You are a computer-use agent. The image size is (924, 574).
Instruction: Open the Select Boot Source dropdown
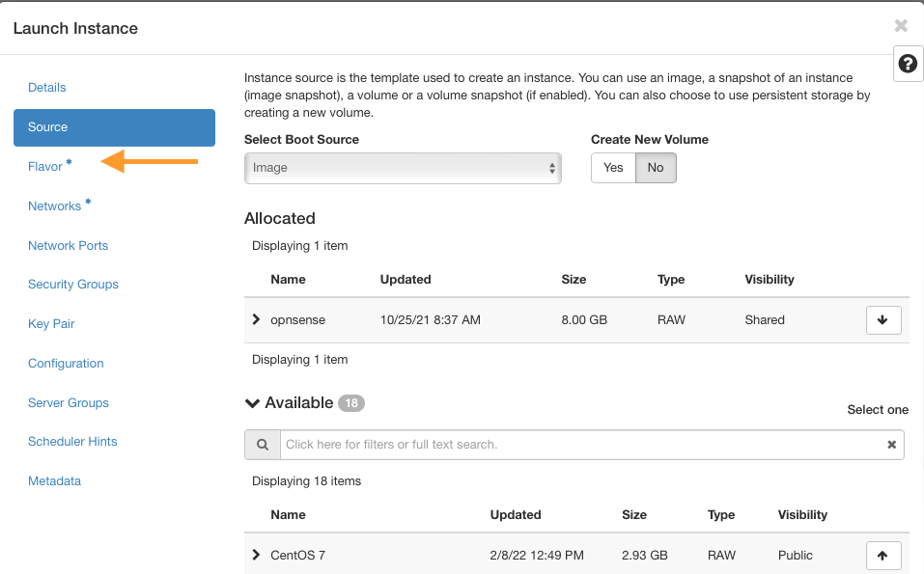[x=403, y=168]
